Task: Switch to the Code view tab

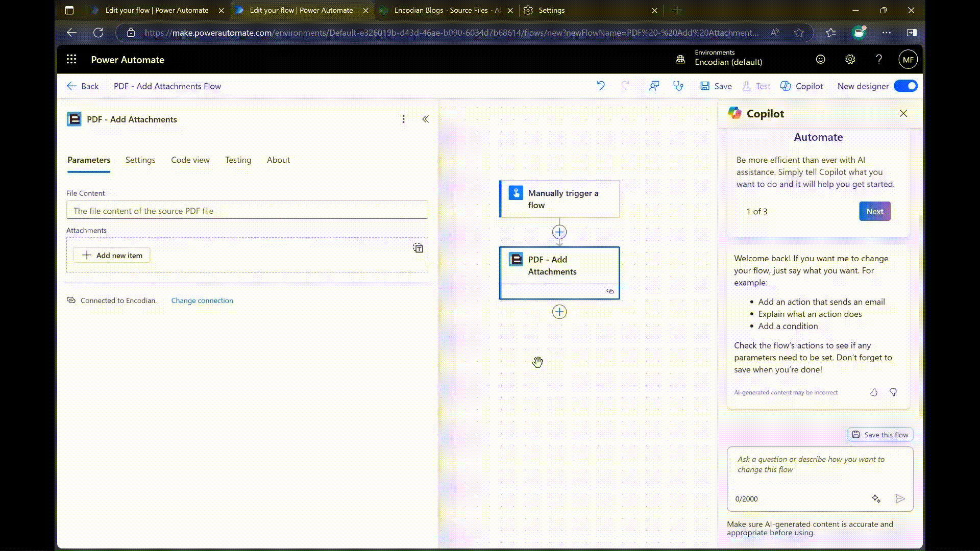Action: [x=190, y=160]
